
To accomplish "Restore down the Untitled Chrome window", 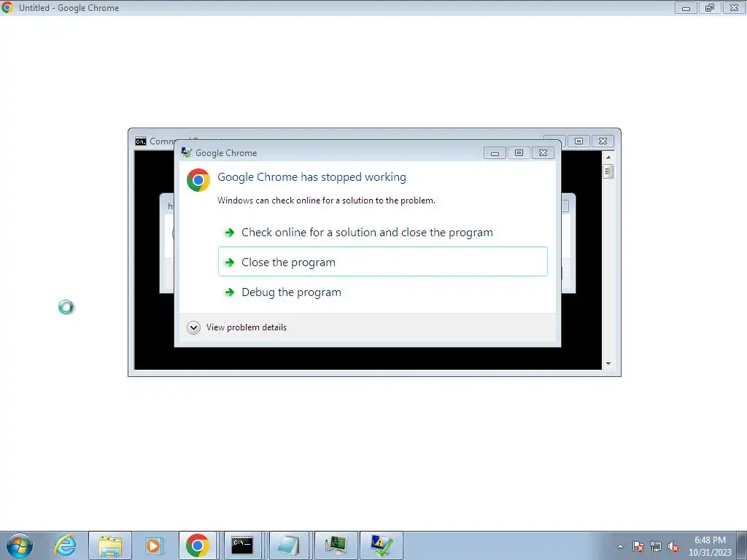I will pos(710,7).
